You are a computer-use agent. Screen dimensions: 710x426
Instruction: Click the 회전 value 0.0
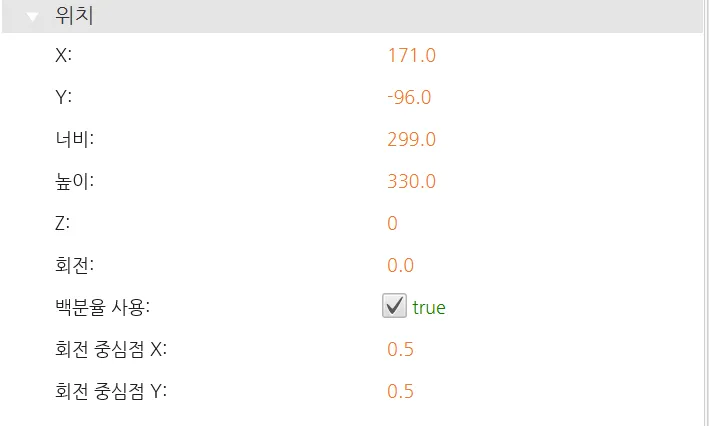400,265
